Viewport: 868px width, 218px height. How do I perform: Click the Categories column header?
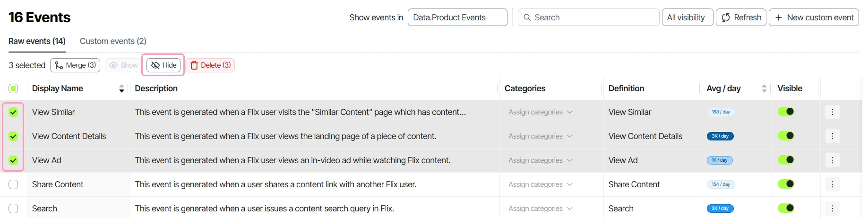click(x=524, y=88)
